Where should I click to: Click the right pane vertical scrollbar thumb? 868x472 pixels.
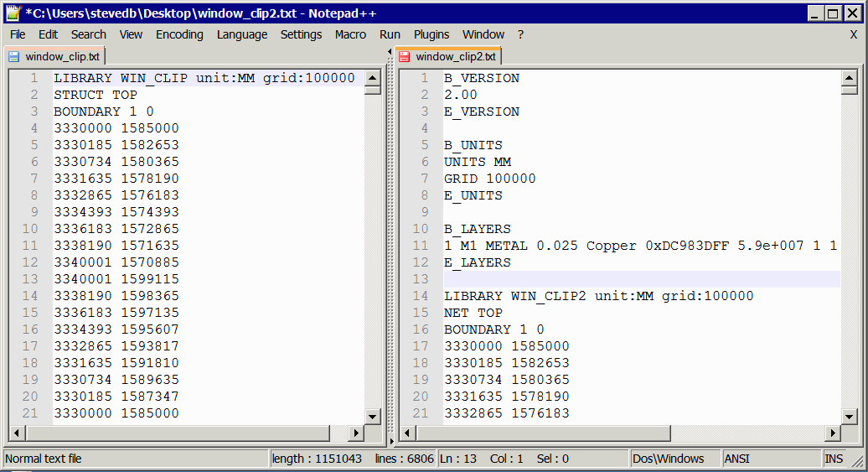click(x=850, y=89)
